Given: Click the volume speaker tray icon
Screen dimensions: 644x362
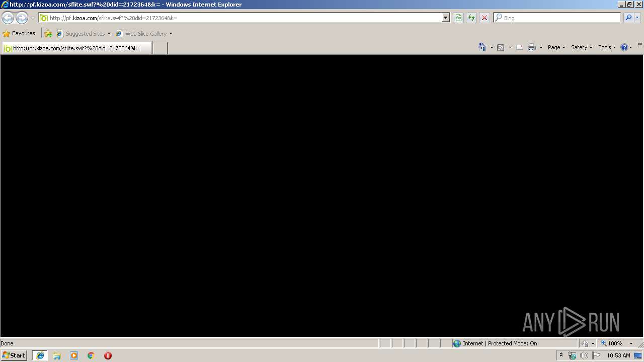Looking at the screenshot, I should coord(584,355).
